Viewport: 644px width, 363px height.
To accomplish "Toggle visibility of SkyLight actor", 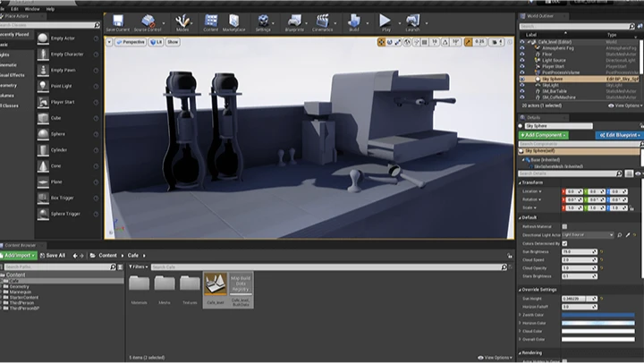I will tap(522, 85).
